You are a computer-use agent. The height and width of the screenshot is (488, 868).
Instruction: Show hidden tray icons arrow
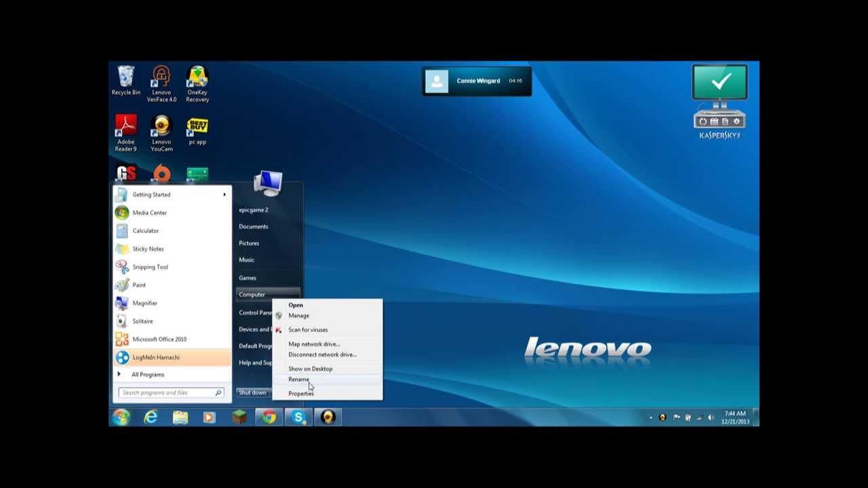coord(651,418)
